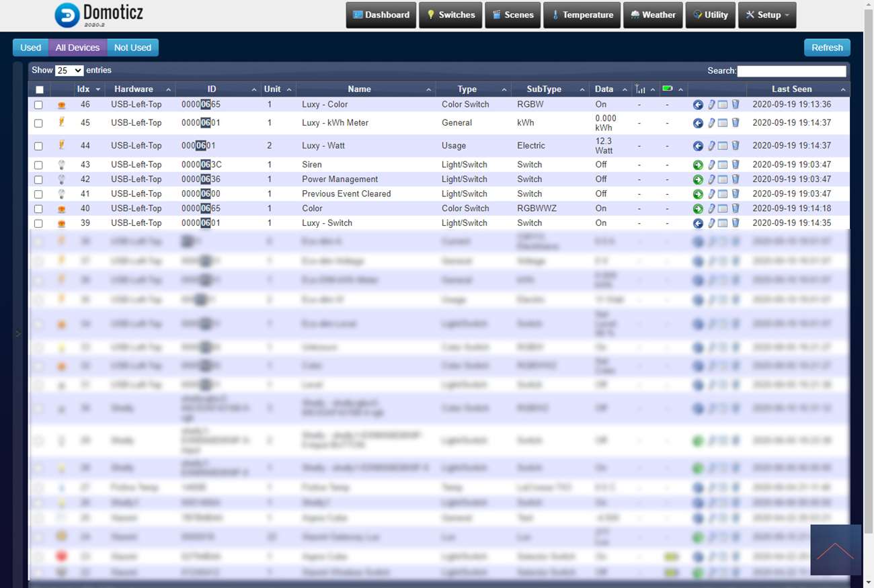Click into the Search input field
The height and width of the screenshot is (588, 874).
pyautogui.click(x=791, y=71)
